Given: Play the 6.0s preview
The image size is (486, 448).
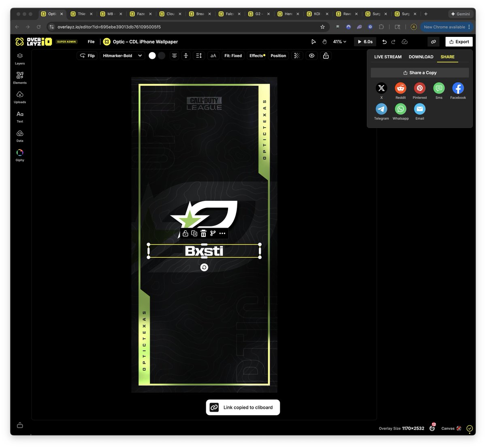Looking at the screenshot, I should (365, 42).
